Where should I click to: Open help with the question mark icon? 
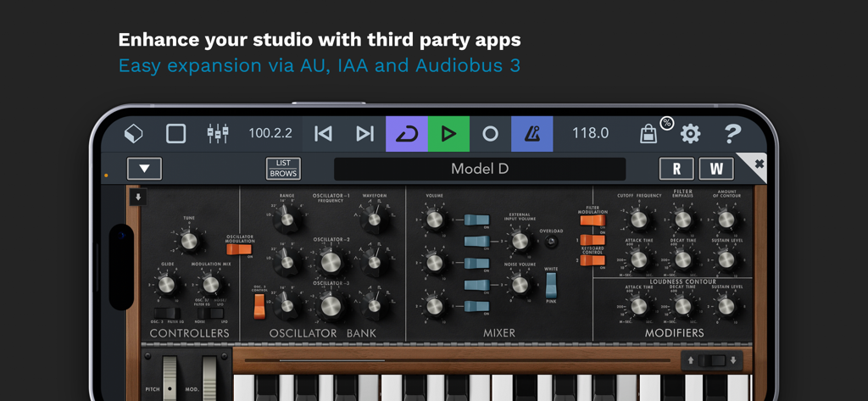pyautogui.click(x=732, y=134)
